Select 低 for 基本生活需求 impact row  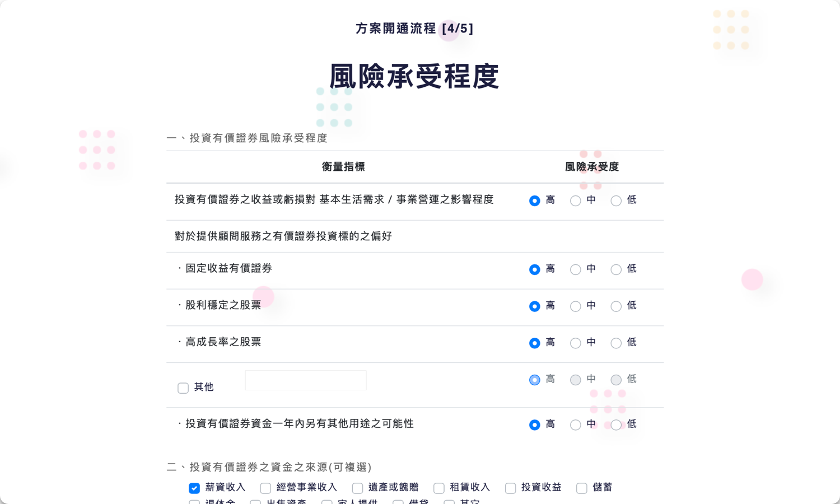(x=616, y=201)
